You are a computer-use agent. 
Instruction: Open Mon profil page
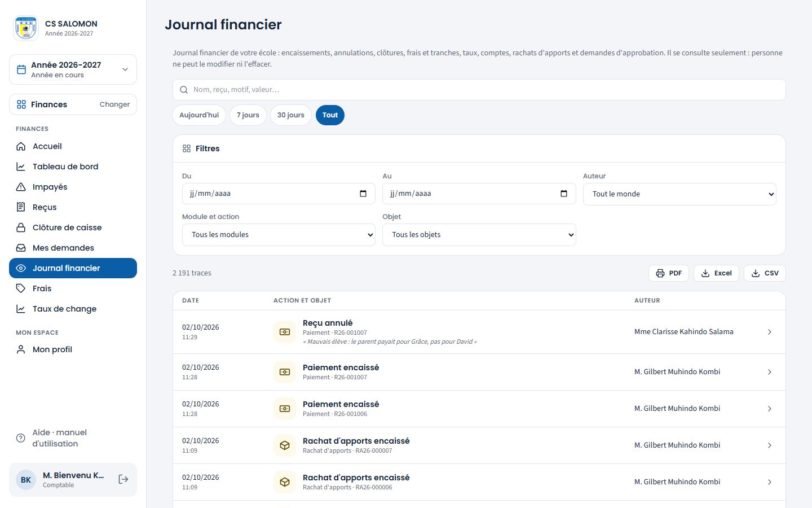coord(73,349)
